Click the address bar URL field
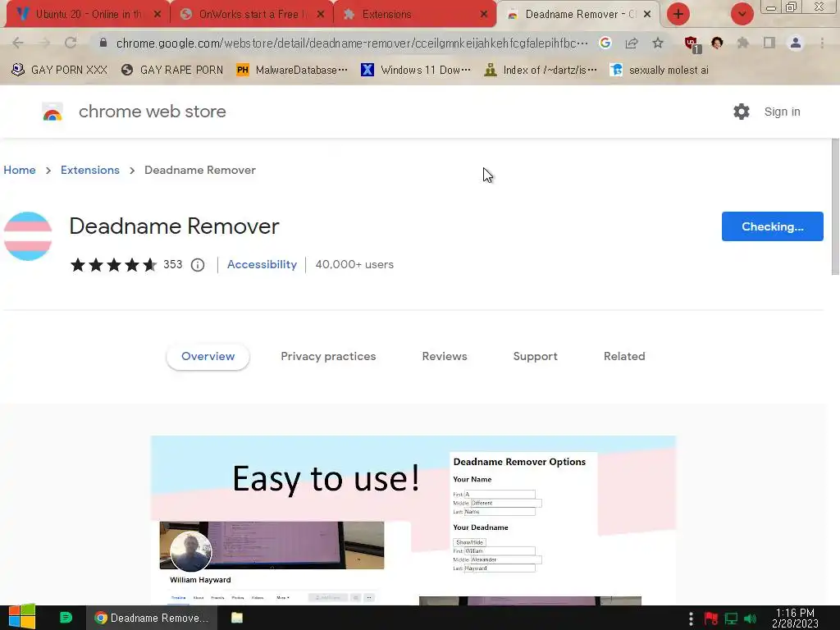This screenshot has height=630, width=840. [351, 43]
